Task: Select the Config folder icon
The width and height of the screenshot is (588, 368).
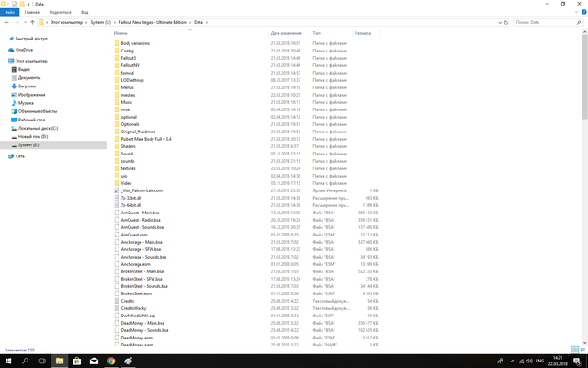Action: pyautogui.click(x=117, y=51)
